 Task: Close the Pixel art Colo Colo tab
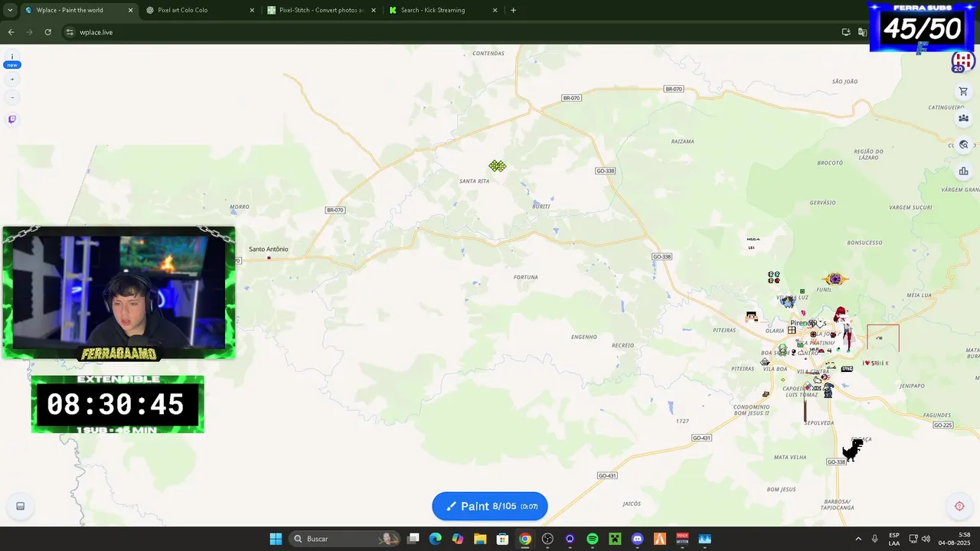tap(252, 10)
